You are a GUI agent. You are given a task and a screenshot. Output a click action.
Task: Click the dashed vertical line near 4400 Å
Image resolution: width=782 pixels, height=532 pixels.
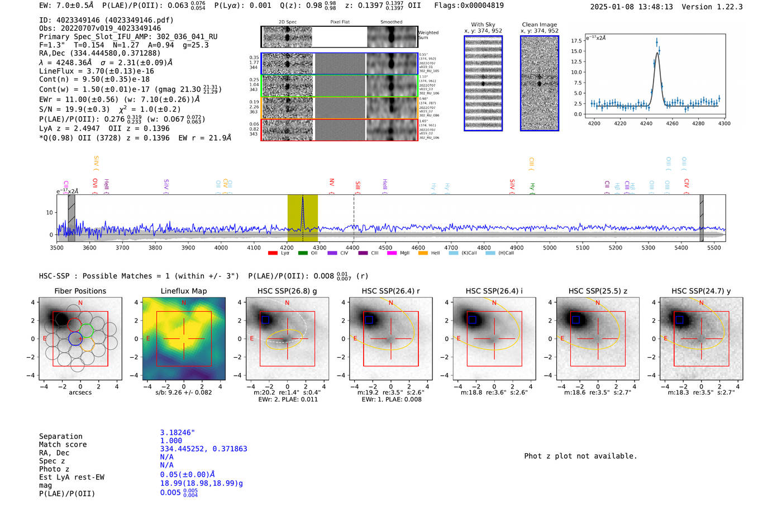click(x=354, y=218)
